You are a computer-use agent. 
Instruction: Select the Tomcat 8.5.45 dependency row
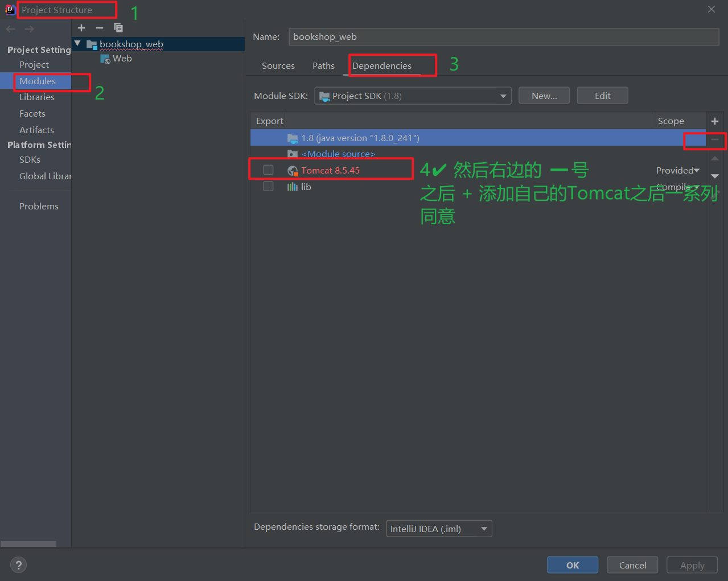(x=478, y=170)
